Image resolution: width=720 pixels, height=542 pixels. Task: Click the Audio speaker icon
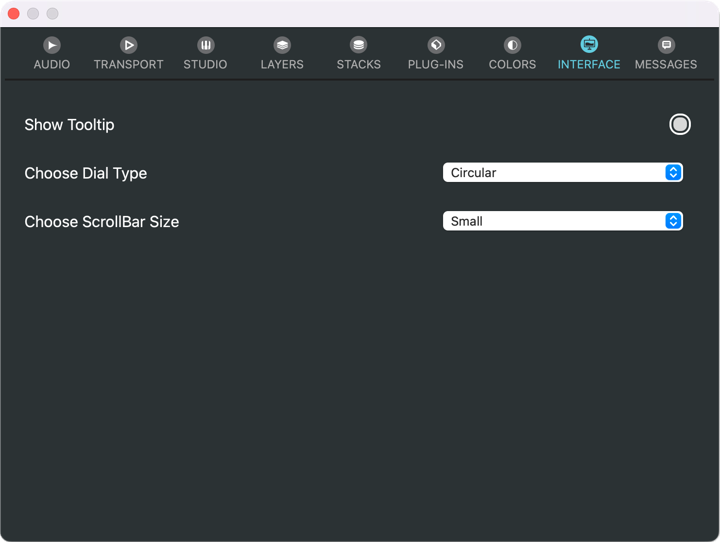[52, 45]
